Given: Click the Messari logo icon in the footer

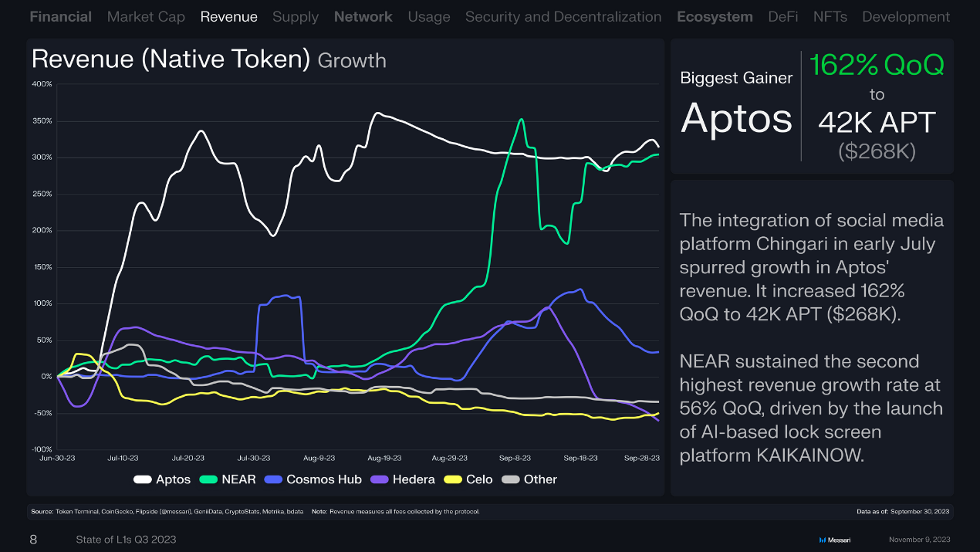Looking at the screenshot, I should pos(822,540).
